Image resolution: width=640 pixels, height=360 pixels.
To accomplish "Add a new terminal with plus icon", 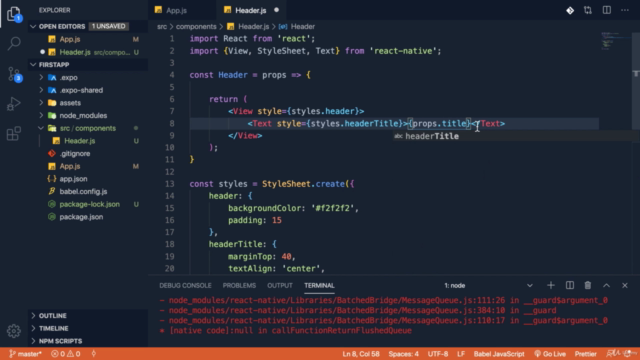I will 551,285.
